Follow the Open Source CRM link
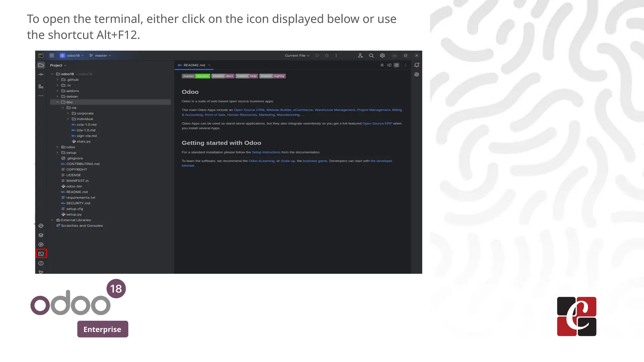 [249, 110]
